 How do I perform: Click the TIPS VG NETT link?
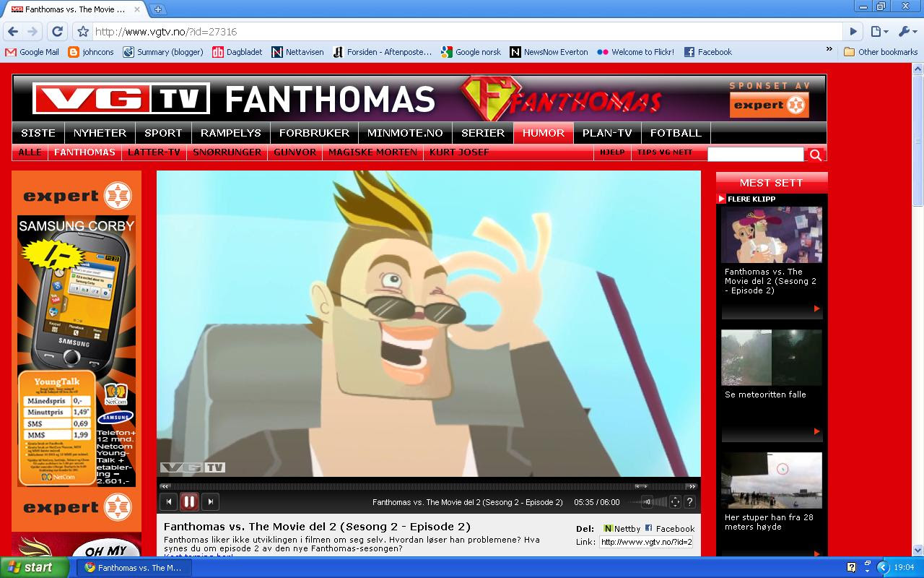tap(664, 152)
